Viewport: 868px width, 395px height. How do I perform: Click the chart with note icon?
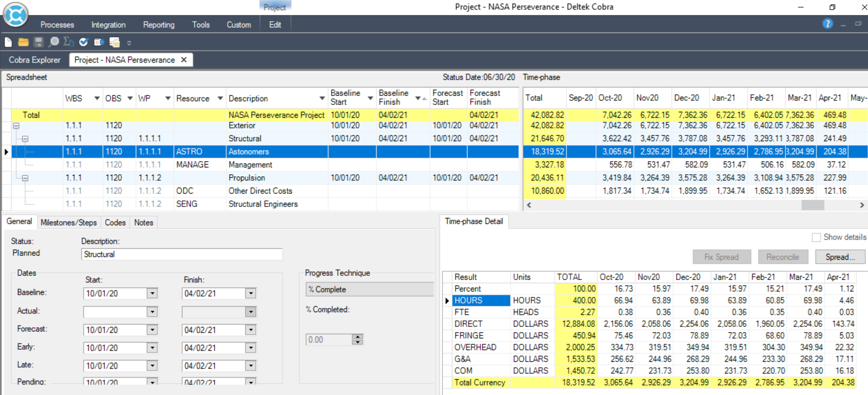click(114, 42)
